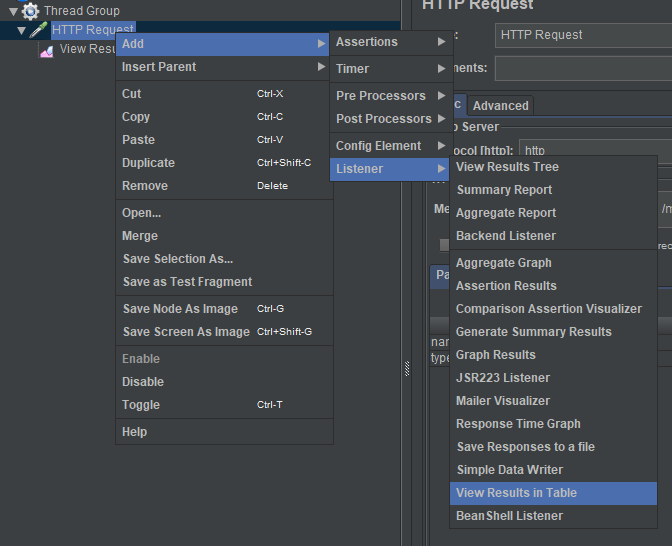Choose Cut from the context menu

(222, 94)
